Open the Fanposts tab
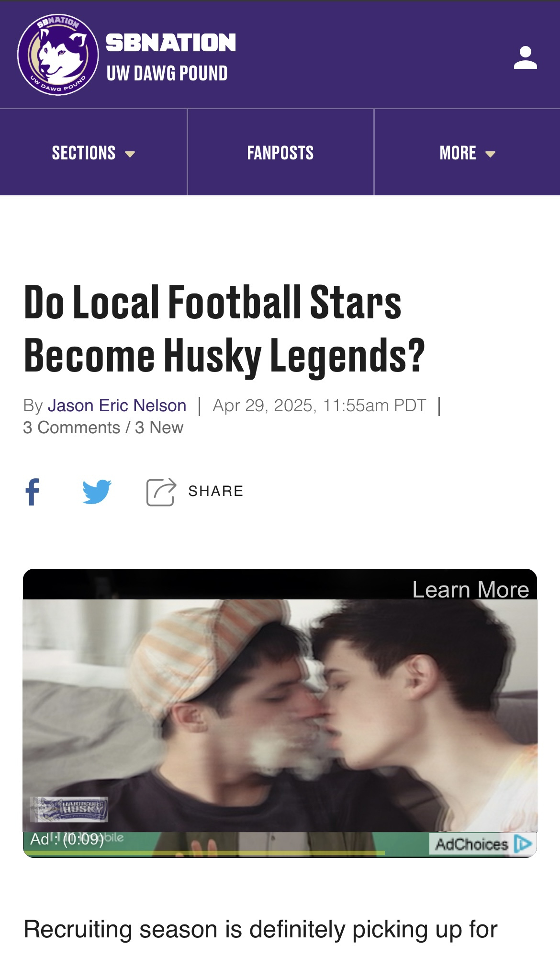Screen dimensions: 560x957 (x=280, y=153)
